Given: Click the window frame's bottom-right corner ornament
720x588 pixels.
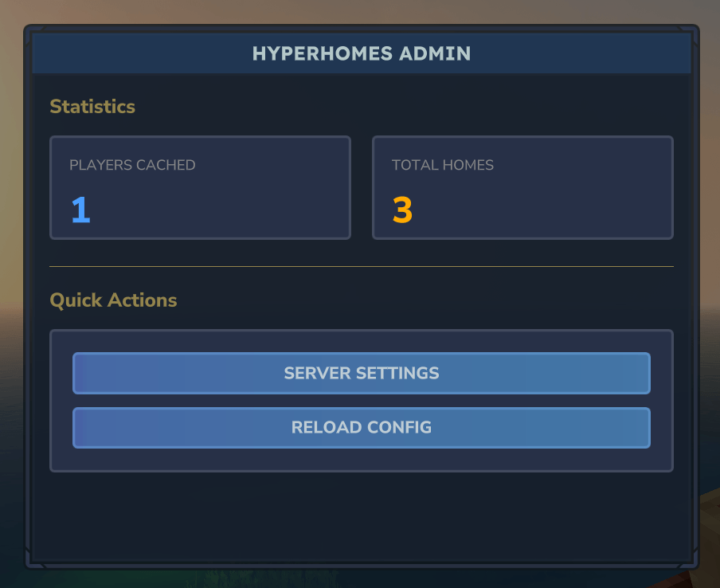Looking at the screenshot, I should pyautogui.click(x=692, y=563).
